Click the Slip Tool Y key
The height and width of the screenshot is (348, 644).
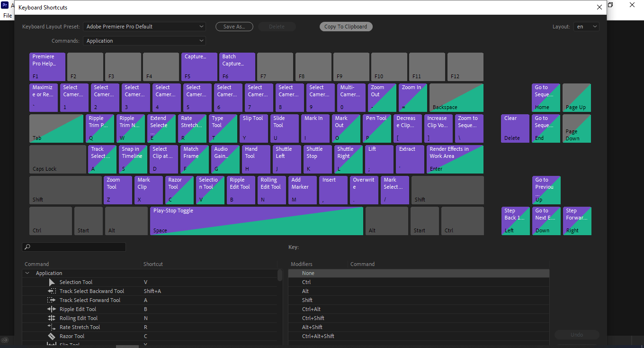pos(254,128)
